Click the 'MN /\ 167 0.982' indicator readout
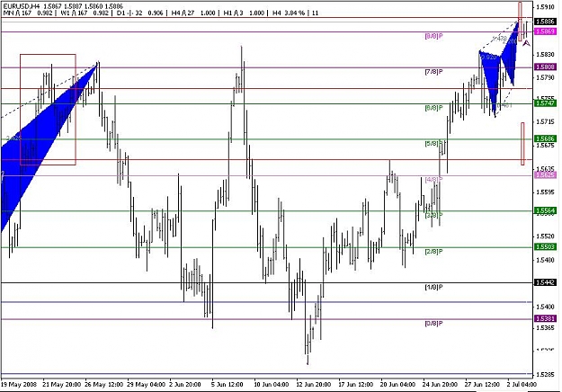 tap(28, 13)
